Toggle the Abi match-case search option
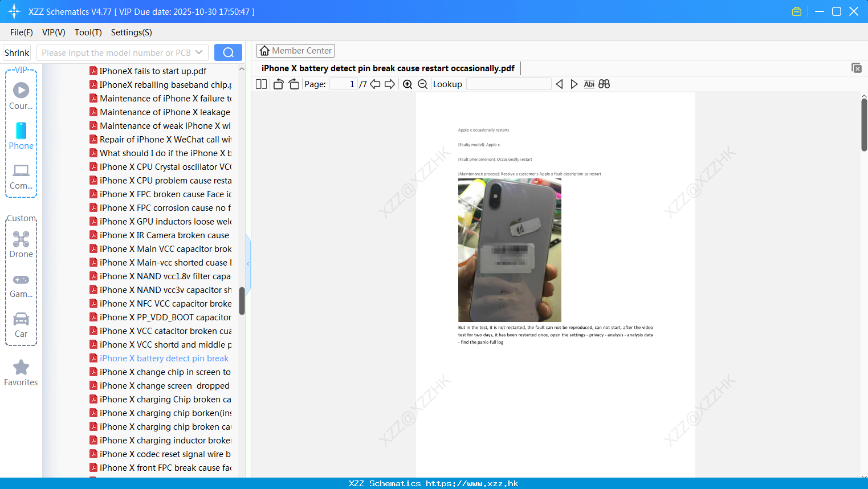The image size is (868, 489). [x=589, y=84]
